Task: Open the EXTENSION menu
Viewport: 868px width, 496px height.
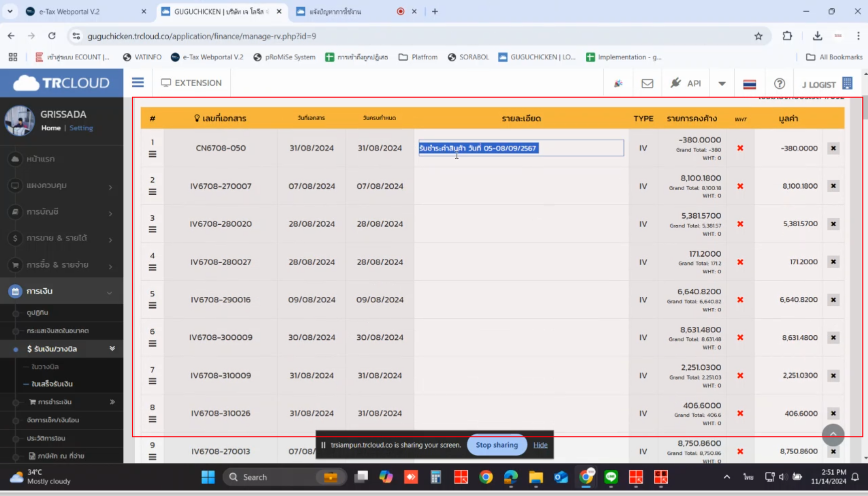Action: coord(191,83)
